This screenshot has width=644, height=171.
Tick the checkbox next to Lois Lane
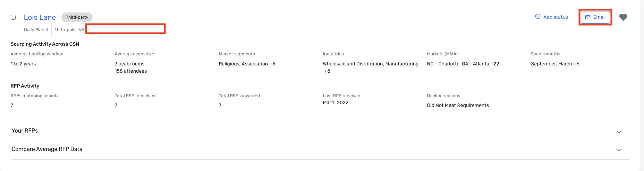(x=13, y=17)
